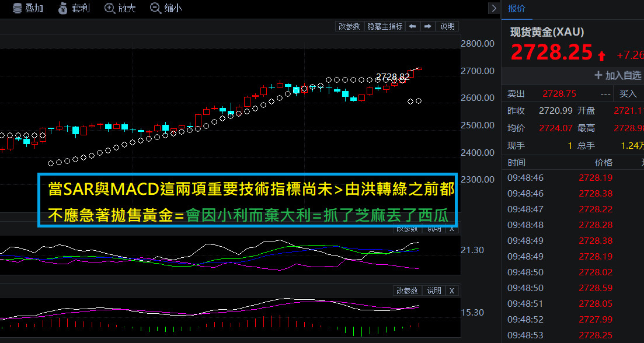Viewport: 644px width, 343px height.
Task: Close the middle indicator panel with X
Action: click(451, 229)
